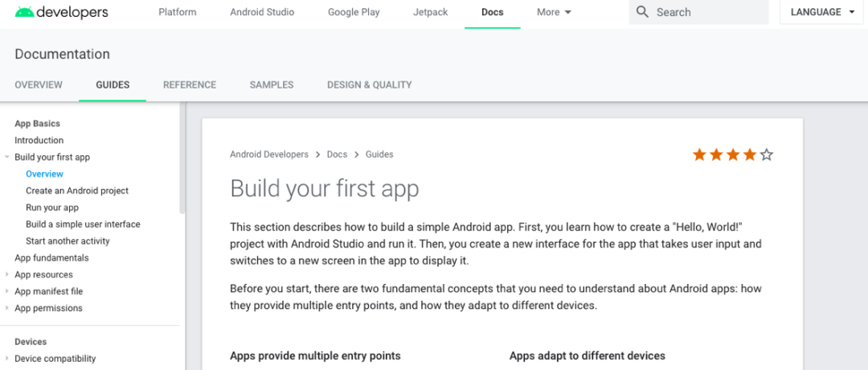Open the LANGUAGE dropdown
This screenshot has width=868, height=370.
point(822,12)
